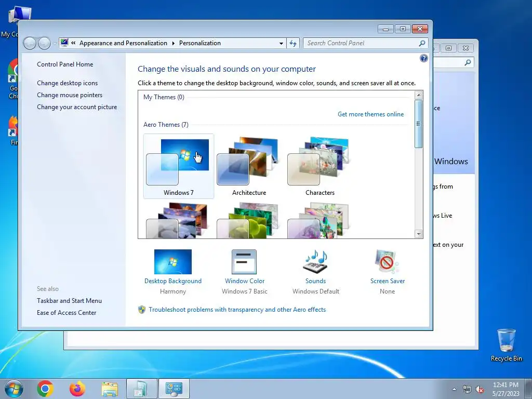Click Appearance and Personalization breadcrumb
This screenshot has height=399, width=532.
point(123,43)
